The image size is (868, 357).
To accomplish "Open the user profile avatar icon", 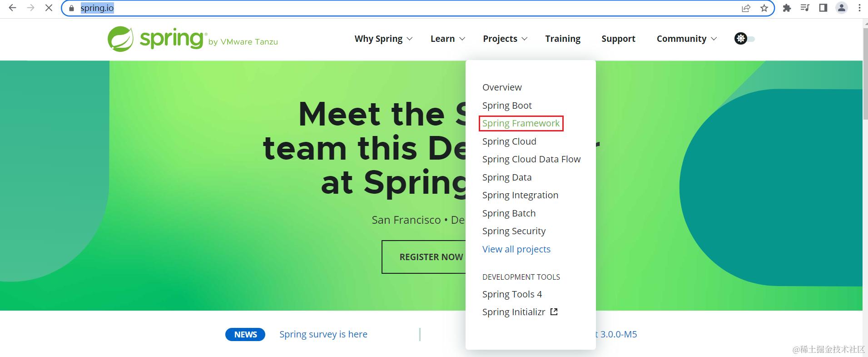I will click(x=842, y=8).
